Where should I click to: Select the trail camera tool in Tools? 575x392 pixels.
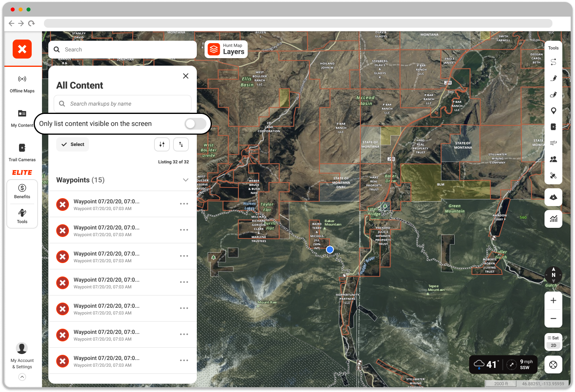point(554,127)
